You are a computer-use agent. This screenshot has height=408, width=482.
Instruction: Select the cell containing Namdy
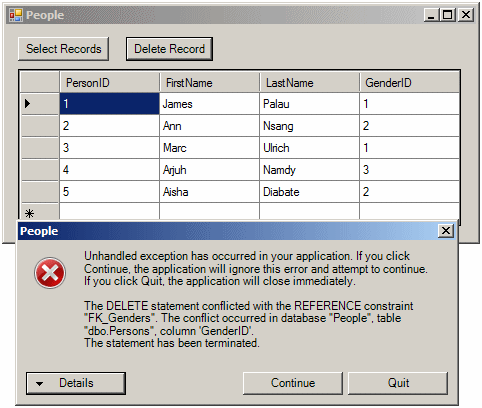(x=310, y=170)
